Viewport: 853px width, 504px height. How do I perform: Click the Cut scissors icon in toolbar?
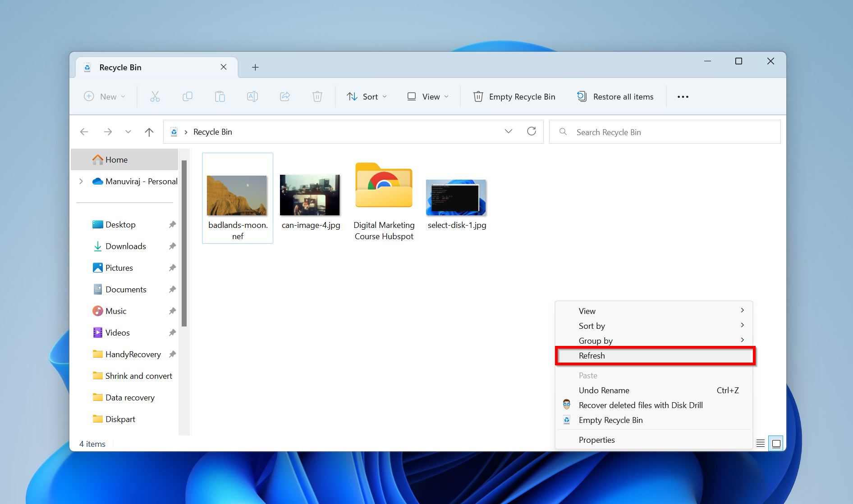pyautogui.click(x=155, y=96)
